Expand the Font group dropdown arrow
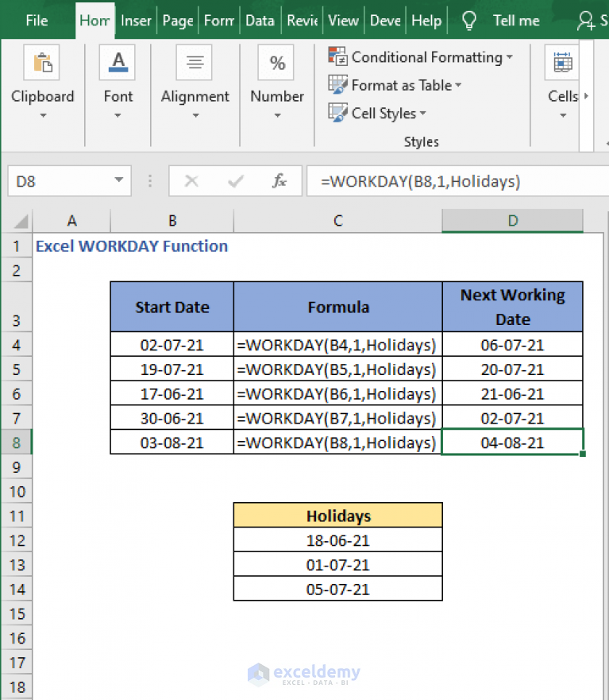Image resolution: width=609 pixels, height=700 pixels. 118,116
